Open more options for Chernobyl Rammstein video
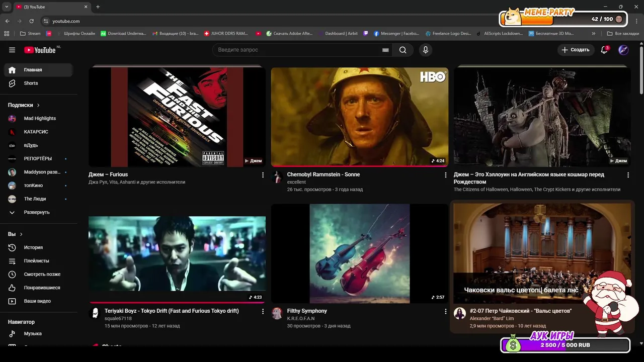The width and height of the screenshot is (644, 362). pos(445,175)
